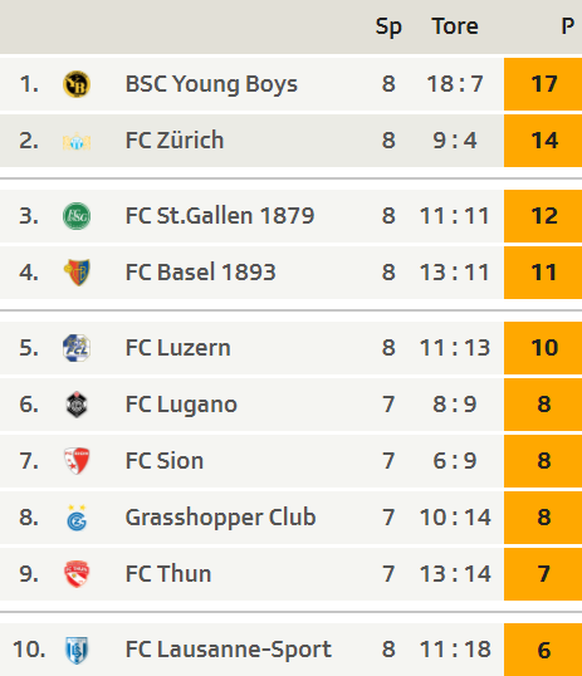Click the FC Luzern club crest
The width and height of the screenshot is (582, 676).
click(76, 348)
